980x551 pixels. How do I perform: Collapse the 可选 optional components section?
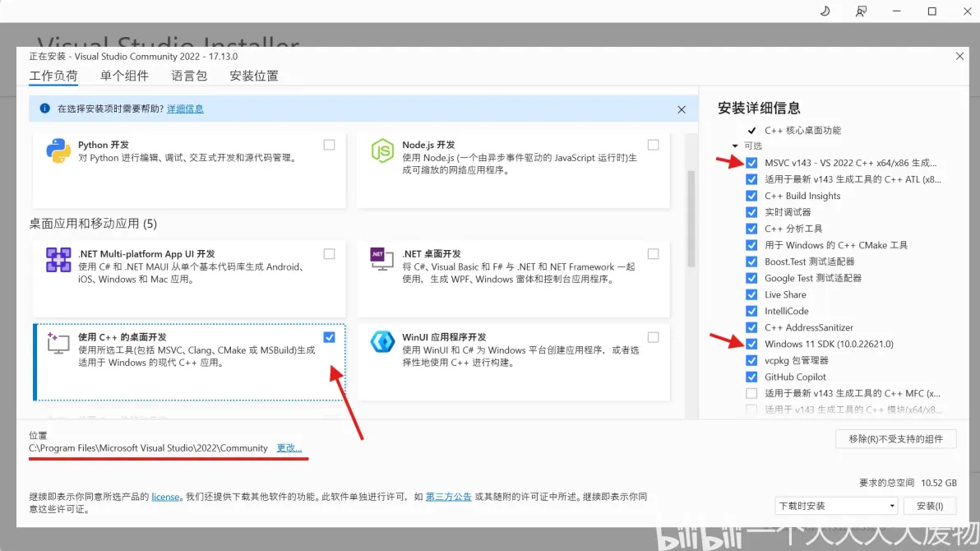point(735,146)
